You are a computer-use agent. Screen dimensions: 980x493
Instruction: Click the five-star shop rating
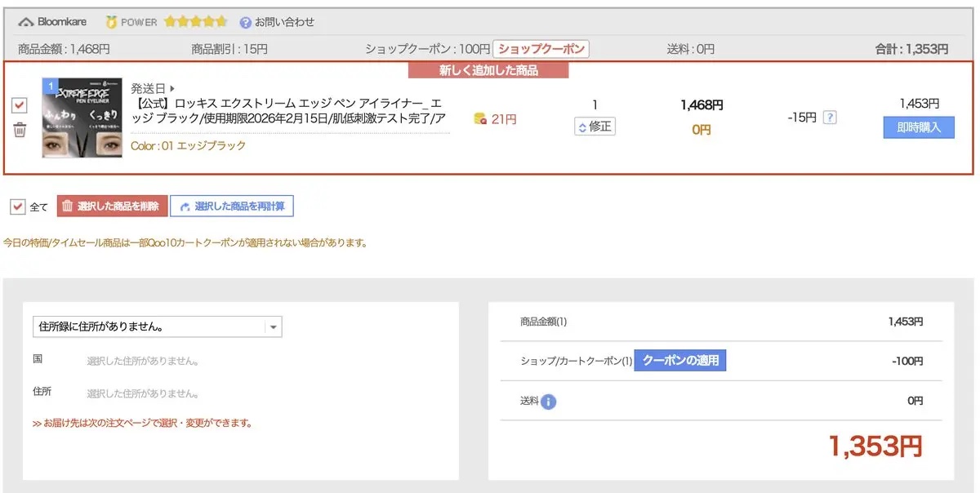196,22
